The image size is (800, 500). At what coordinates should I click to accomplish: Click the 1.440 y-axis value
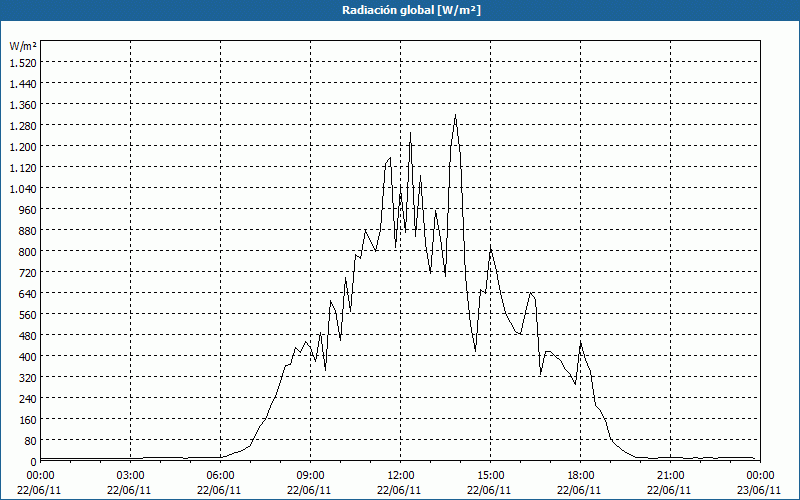click(23, 84)
